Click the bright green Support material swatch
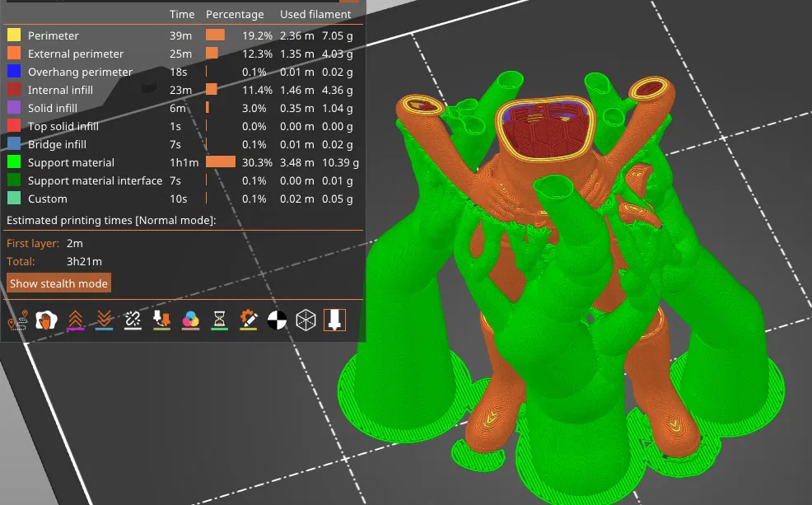Image resolution: width=812 pixels, height=505 pixels. click(x=14, y=162)
